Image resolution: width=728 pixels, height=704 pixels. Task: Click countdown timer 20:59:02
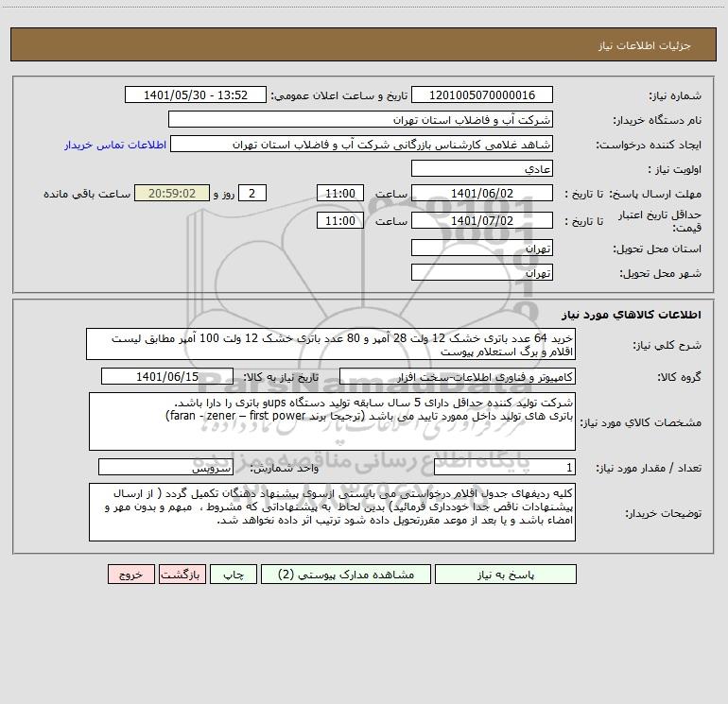pyautogui.click(x=172, y=193)
